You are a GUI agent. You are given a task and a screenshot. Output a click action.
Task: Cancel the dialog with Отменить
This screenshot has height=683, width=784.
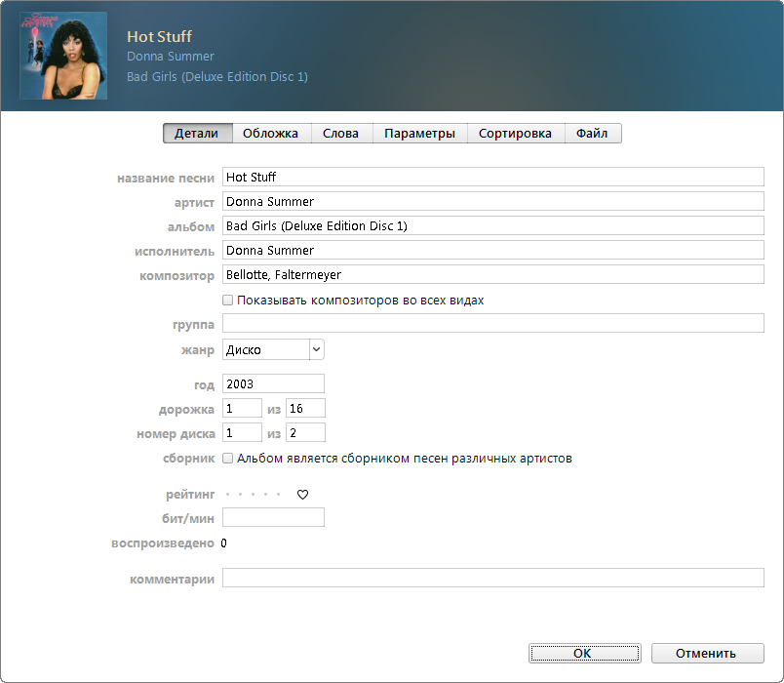coord(708,653)
